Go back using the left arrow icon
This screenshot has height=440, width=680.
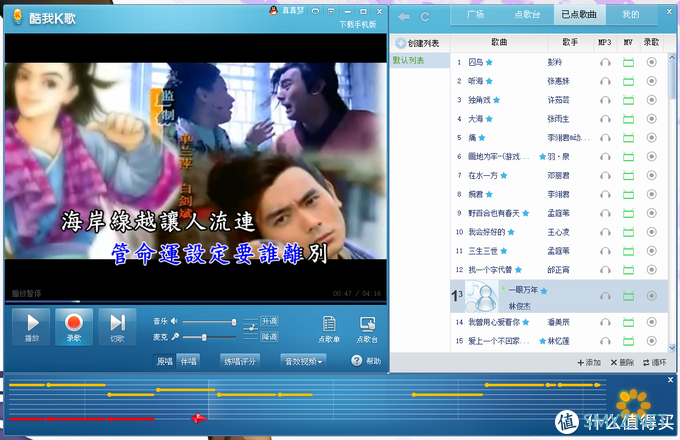[x=404, y=17]
